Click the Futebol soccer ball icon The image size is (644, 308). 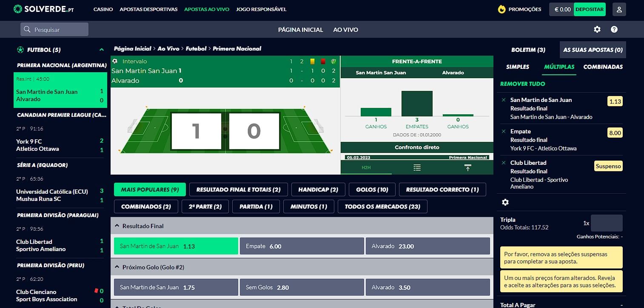pyautogui.click(x=20, y=50)
